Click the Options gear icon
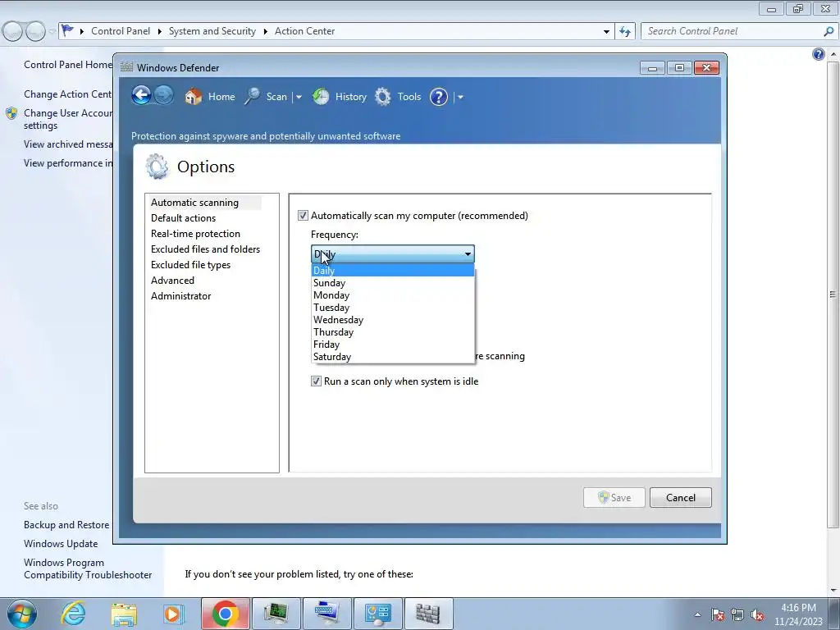Screen dimensions: 840x630 pos(157,167)
